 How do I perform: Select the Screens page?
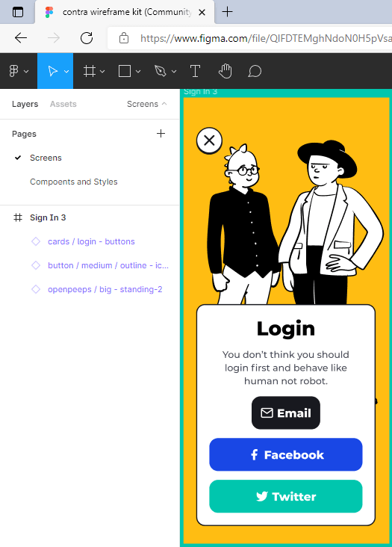(x=46, y=158)
